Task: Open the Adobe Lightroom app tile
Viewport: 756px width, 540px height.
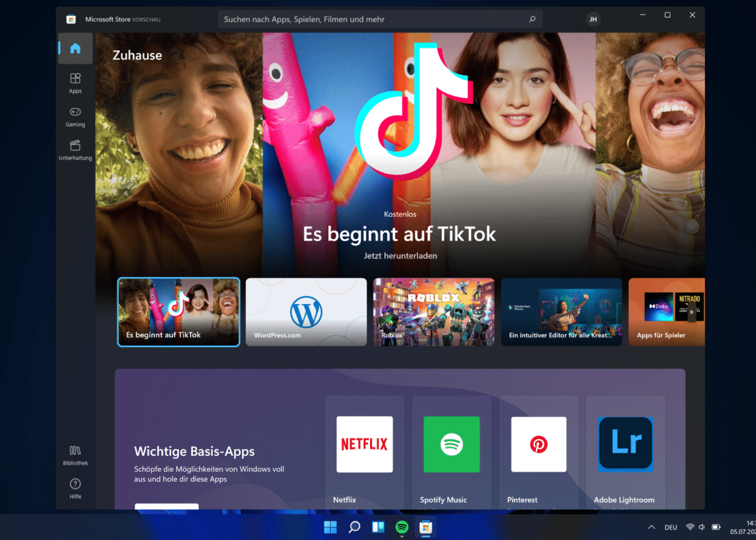Action: click(x=625, y=453)
